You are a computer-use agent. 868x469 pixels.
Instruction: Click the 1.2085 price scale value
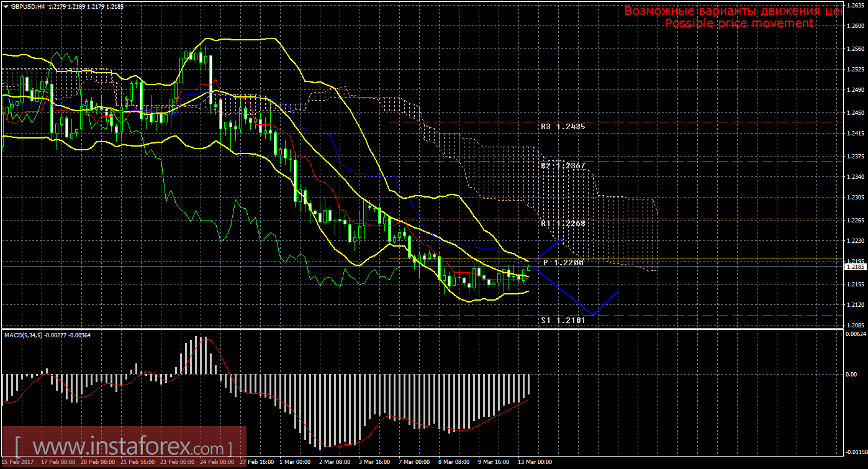(854, 326)
